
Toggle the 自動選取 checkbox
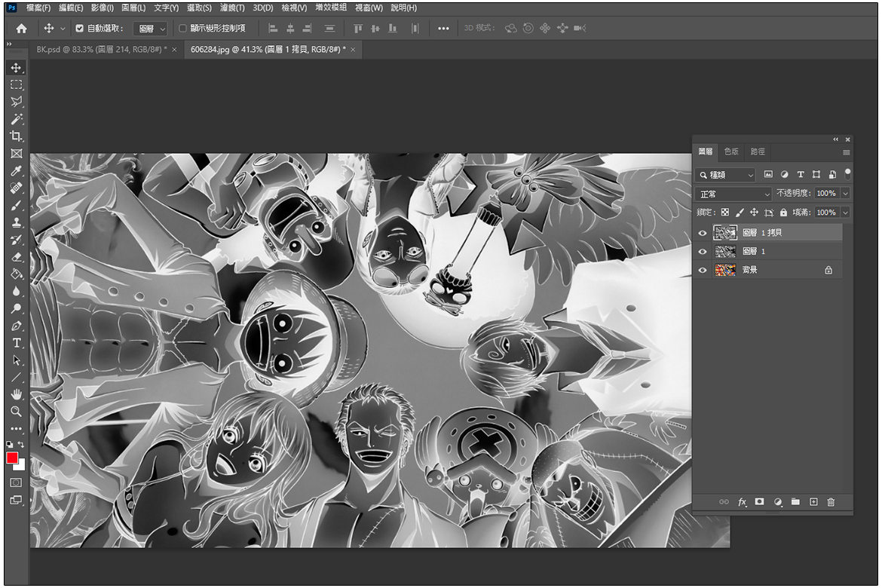point(79,28)
